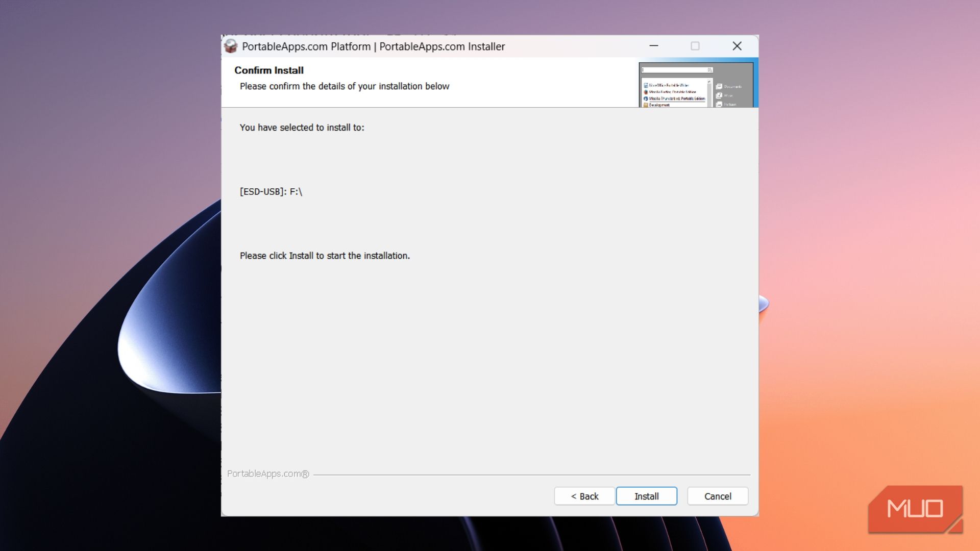
Task: Select the '[ESD-USB]: F:\' install path text
Action: pos(271,191)
